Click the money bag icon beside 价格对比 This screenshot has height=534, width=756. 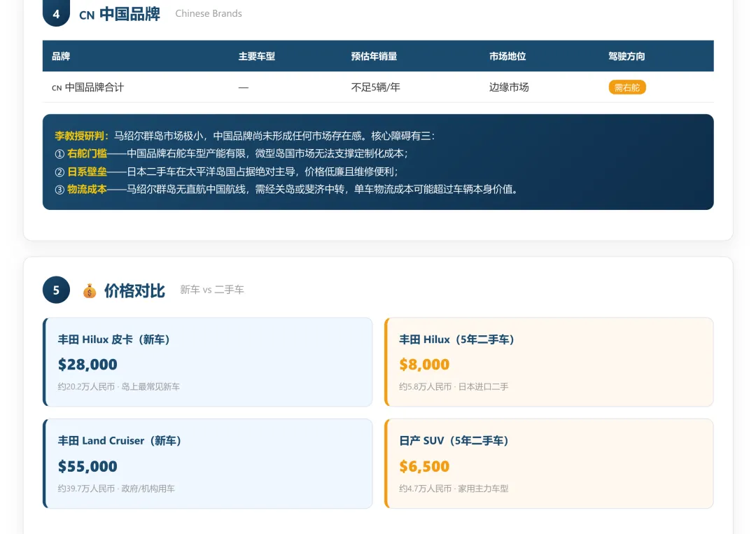[89, 291]
